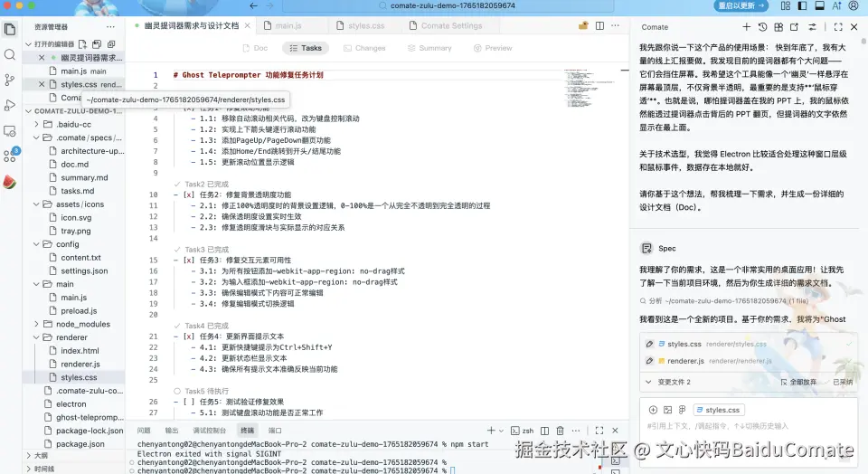Open the Comate apps grid icon
Image resolution: width=868 pixels, height=474 pixels.
(778, 26)
